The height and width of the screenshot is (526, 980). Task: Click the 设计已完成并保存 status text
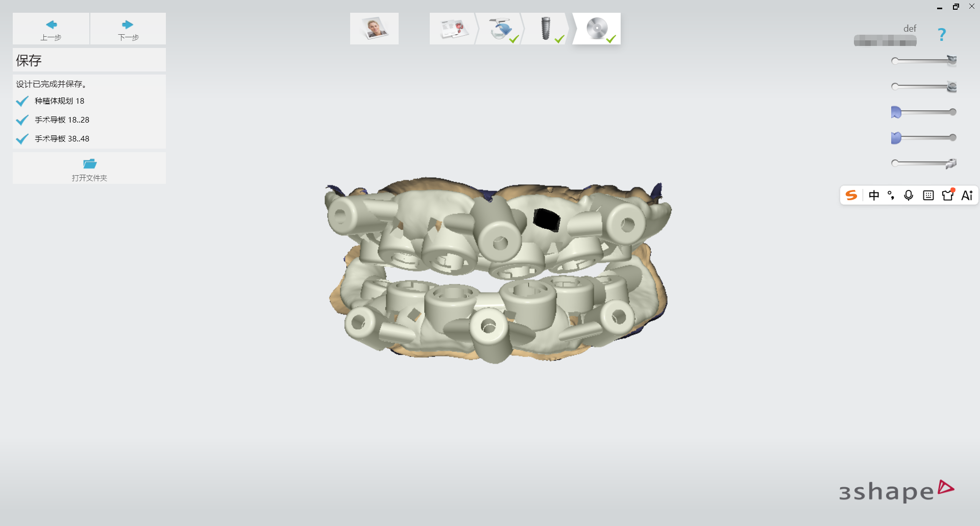51,84
